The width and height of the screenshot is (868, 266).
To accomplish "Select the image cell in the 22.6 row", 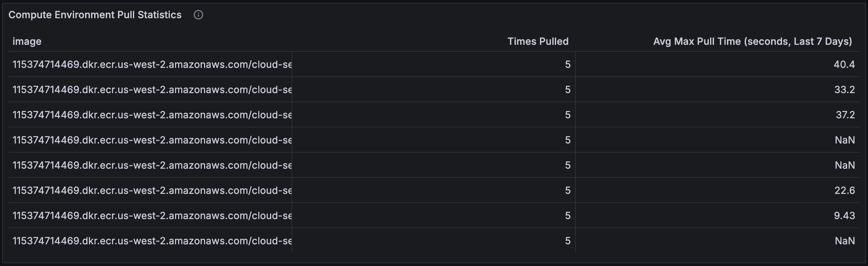I will (150, 190).
